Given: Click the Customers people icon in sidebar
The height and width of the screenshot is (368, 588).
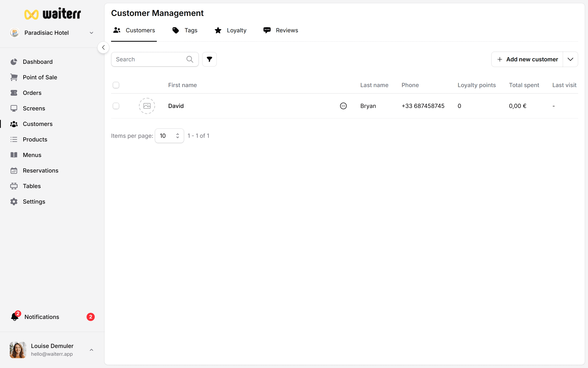Looking at the screenshot, I should [14, 124].
